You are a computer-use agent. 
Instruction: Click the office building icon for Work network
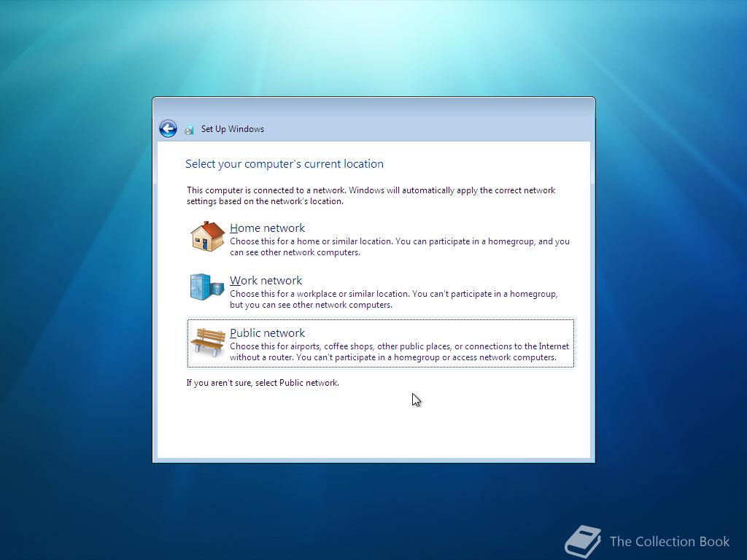pyautogui.click(x=207, y=287)
